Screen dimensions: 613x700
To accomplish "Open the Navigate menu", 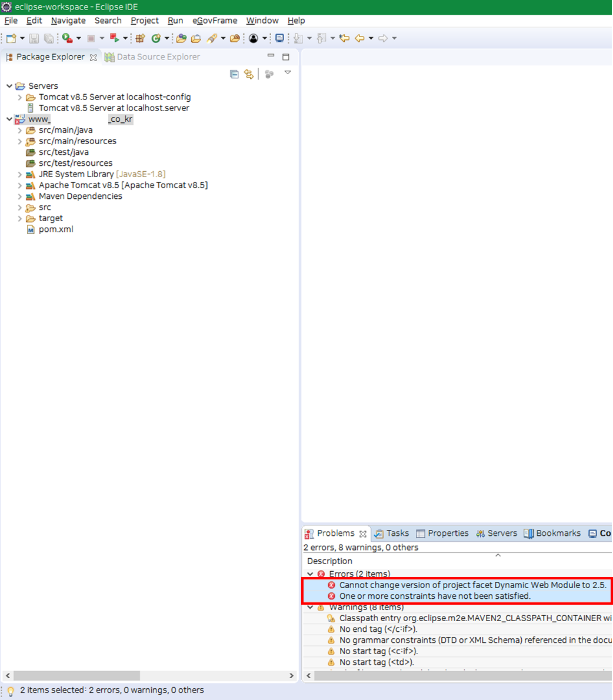I will coord(68,21).
